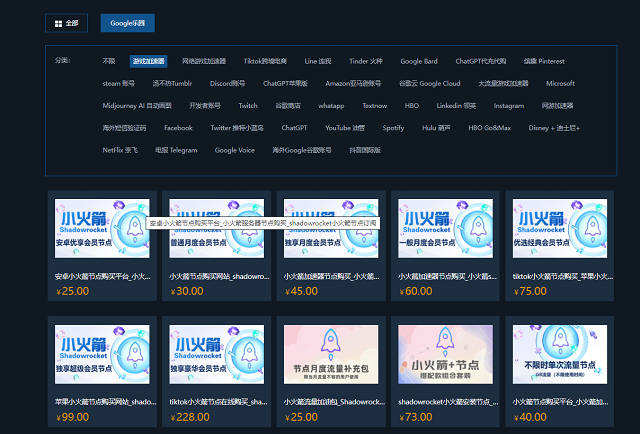The height and width of the screenshot is (434, 640).
Task: Open the Microsoft category
Action: pyautogui.click(x=560, y=83)
